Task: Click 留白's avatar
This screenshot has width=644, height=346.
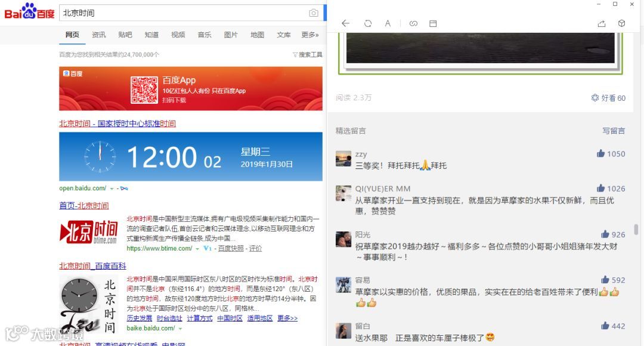Action: [x=343, y=331]
